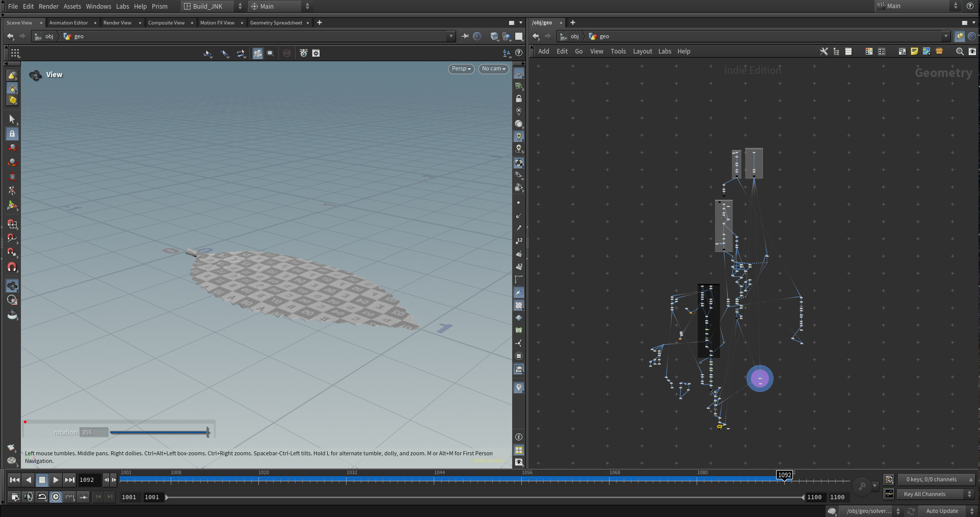This screenshot has width=980, height=517.
Task: Toggle audio playback speaker icon
Action: coord(29,497)
